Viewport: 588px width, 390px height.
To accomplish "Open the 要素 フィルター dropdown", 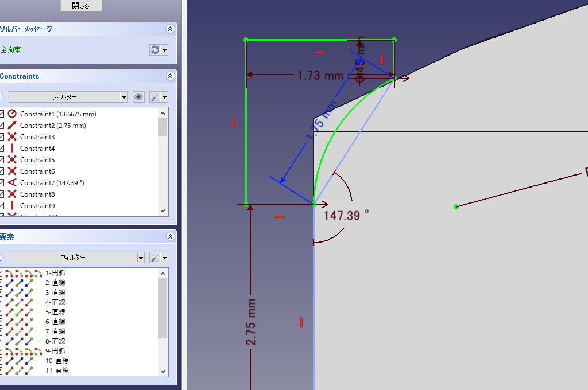I will click(x=76, y=258).
